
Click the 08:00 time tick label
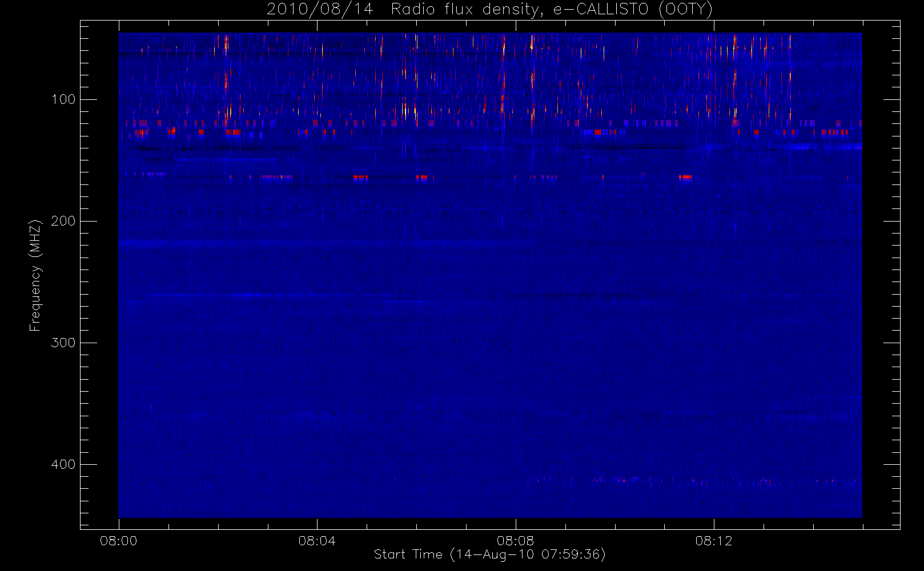tap(119, 541)
